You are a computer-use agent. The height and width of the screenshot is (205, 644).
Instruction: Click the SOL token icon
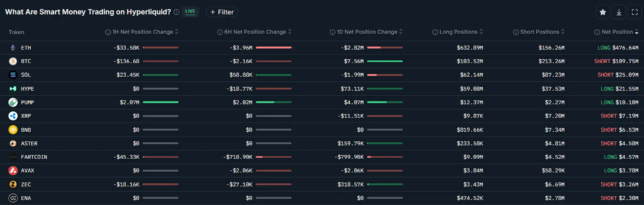coord(13,75)
